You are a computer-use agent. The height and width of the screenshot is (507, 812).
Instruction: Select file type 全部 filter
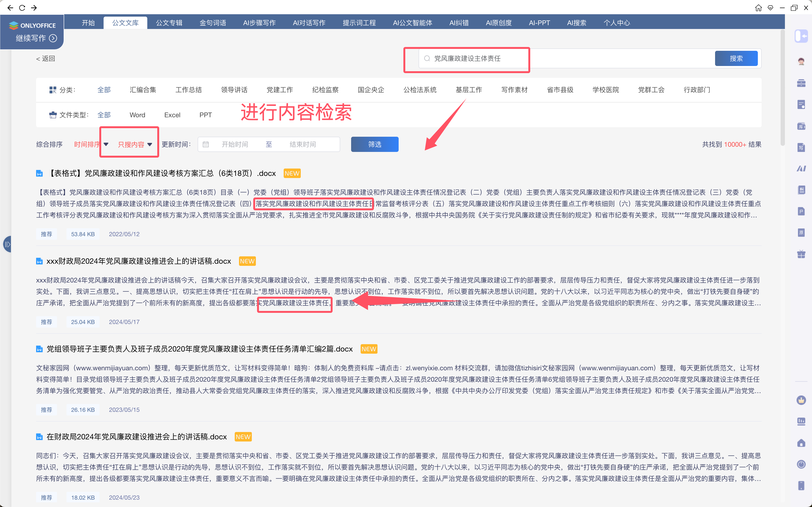104,115
